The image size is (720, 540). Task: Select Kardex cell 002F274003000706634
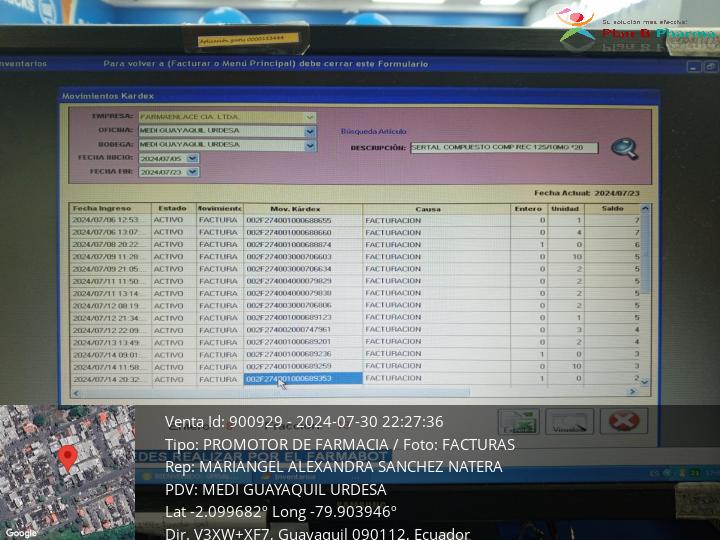[x=303, y=269]
